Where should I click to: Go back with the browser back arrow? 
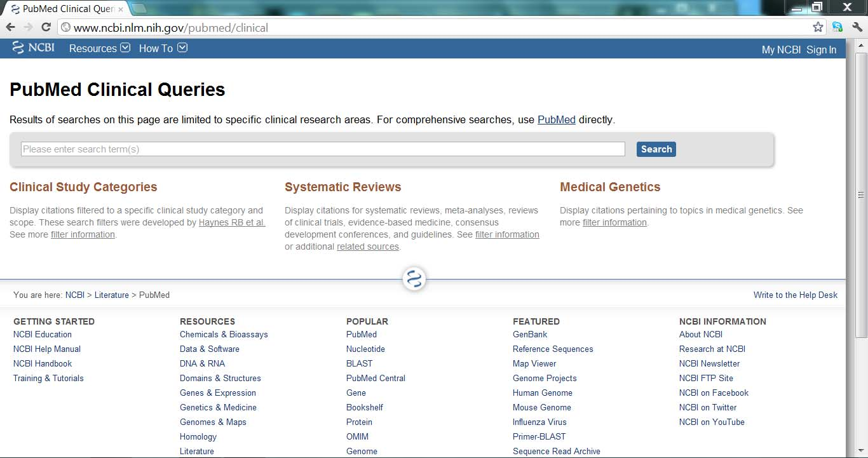click(x=10, y=27)
